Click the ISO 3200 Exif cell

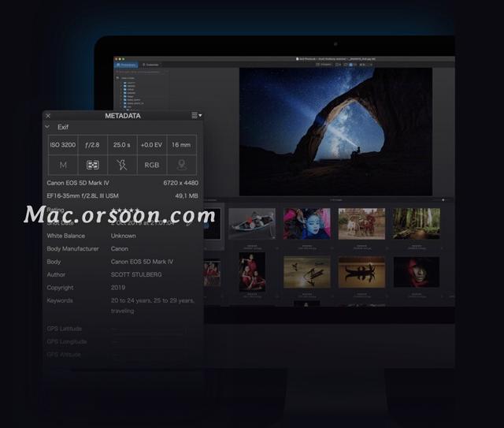click(63, 145)
